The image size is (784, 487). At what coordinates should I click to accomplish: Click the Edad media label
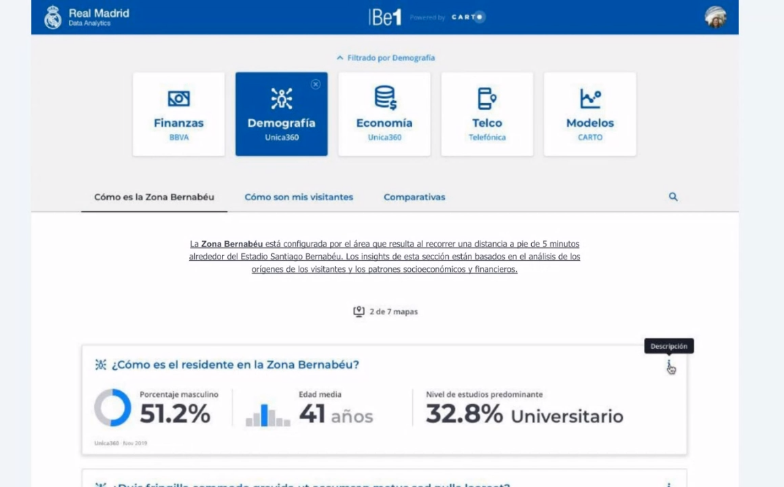pos(320,394)
